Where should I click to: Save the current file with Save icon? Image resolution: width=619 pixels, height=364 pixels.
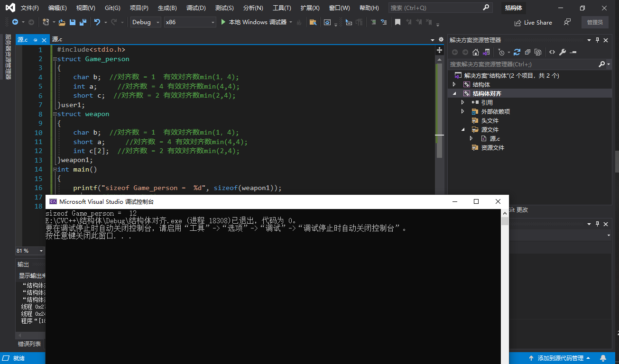(73, 22)
